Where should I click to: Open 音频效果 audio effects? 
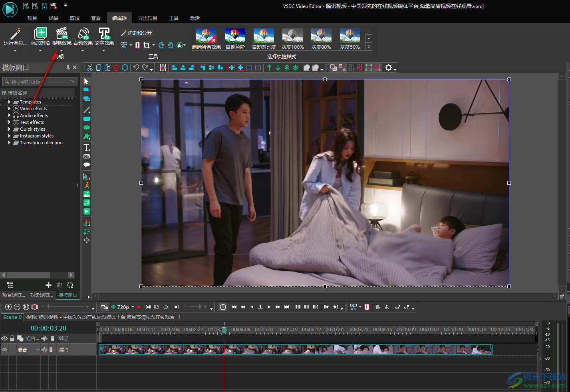(x=83, y=37)
